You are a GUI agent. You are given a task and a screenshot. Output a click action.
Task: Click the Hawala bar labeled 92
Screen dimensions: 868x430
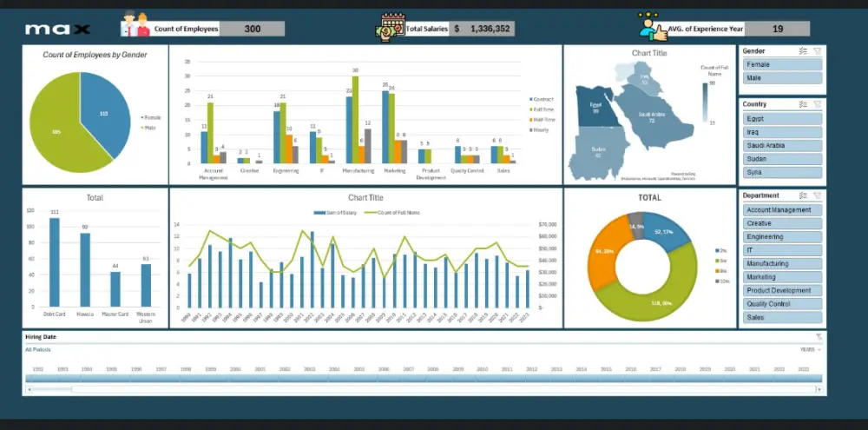(x=85, y=270)
